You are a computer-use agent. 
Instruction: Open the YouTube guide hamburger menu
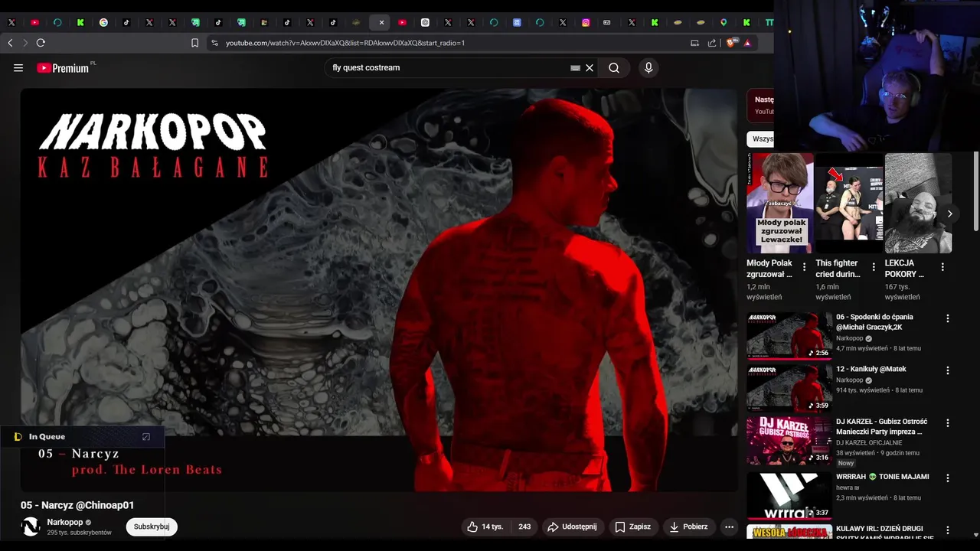point(18,68)
